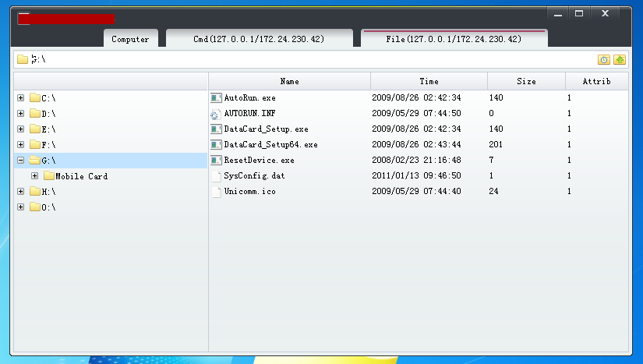Select the DataCard_Setup64.exe file name
Image resolution: width=643 pixels, height=364 pixels.
270,145
